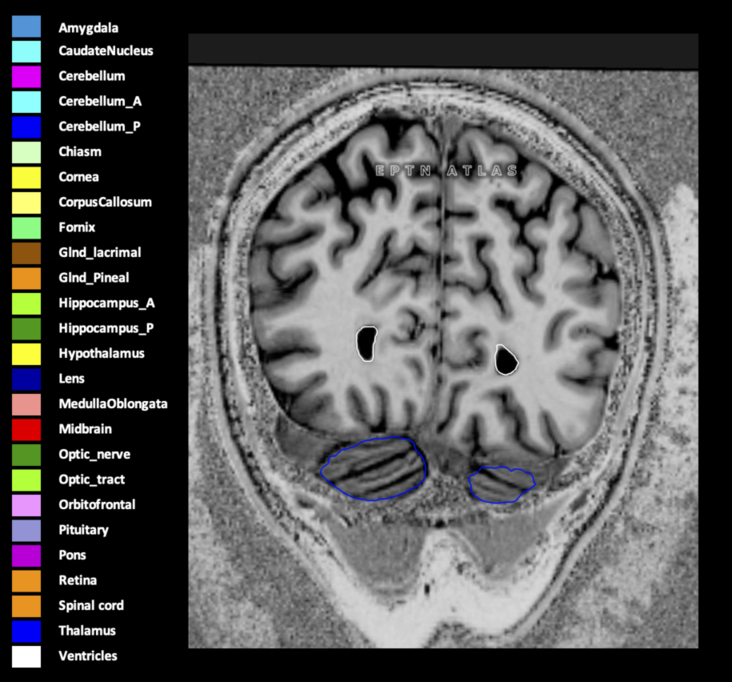732x682 pixels.
Task: Select the CorpusCallosum label
Action: [105, 202]
